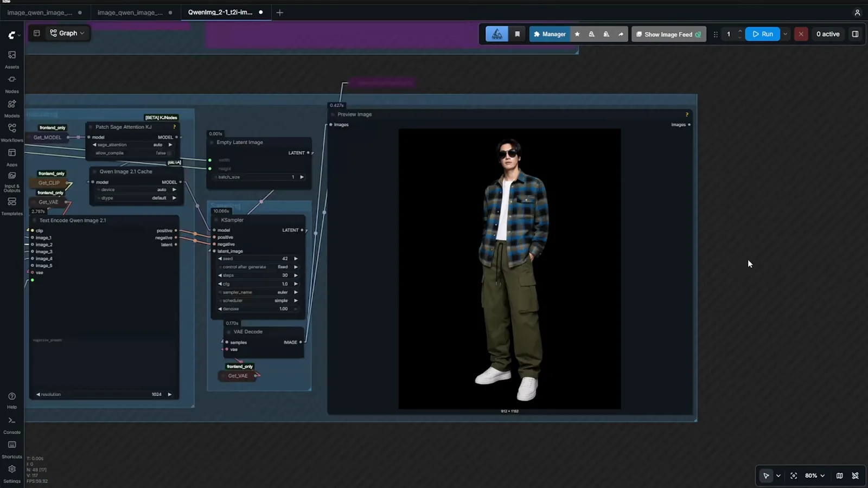Toggle allow_compile on Patch Sage Attention node

pyautogui.click(x=133, y=153)
